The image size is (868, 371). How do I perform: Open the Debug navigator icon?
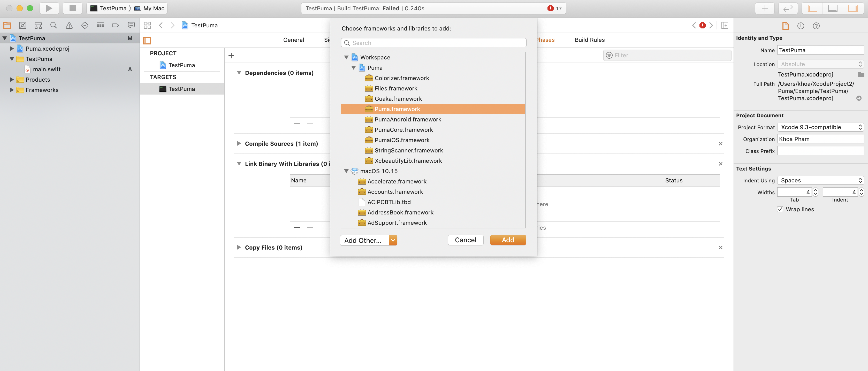tap(100, 25)
